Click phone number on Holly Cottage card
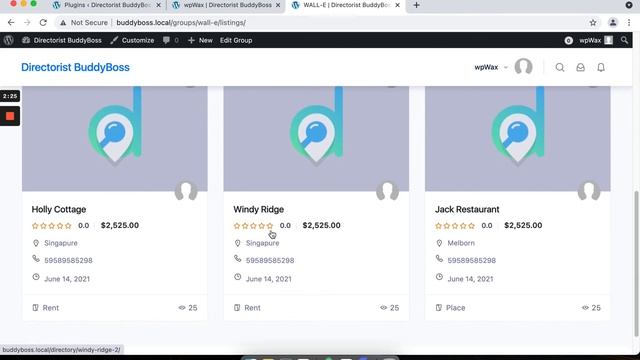This screenshot has width=640, height=360. click(x=68, y=260)
